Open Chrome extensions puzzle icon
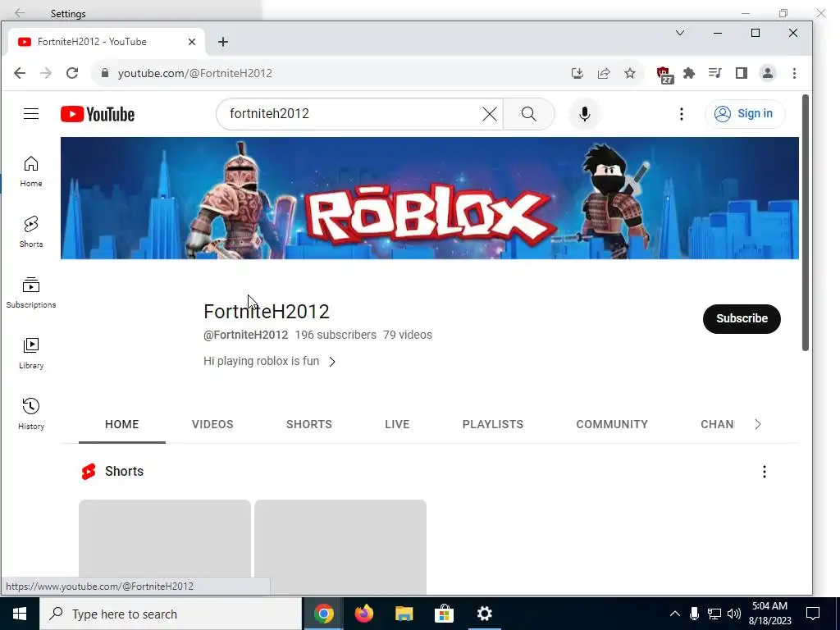840x630 pixels. (x=689, y=73)
